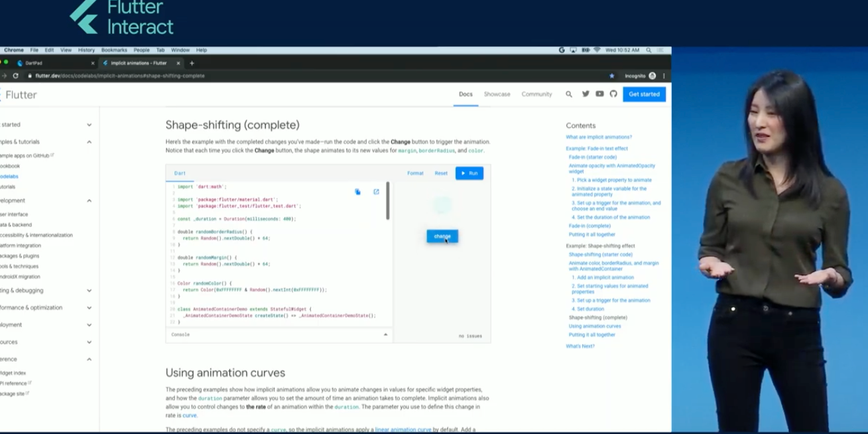Viewport: 868px width, 434px height.
Task: Open 'Using animation curves' contents link
Action: coord(595,326)
